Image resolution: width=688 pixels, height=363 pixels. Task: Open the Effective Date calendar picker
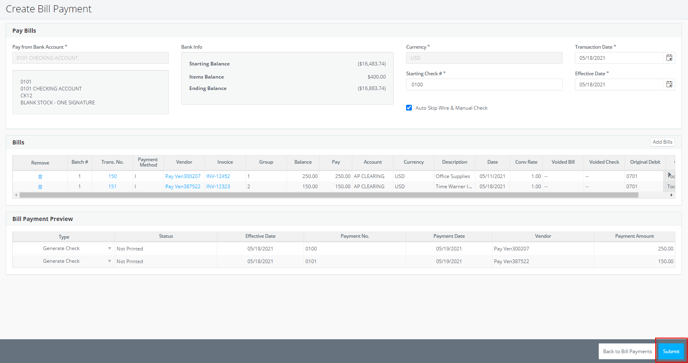click(x=669, y=84)
